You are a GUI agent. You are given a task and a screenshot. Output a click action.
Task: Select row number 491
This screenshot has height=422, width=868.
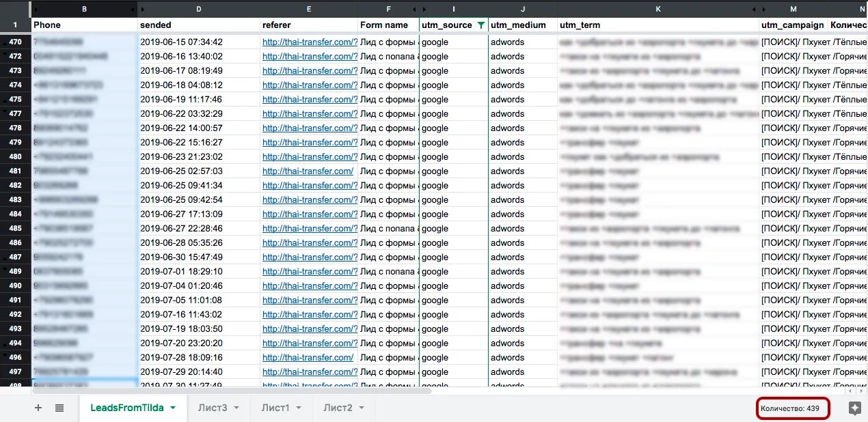pyautogui.click(x=16, y=300)
